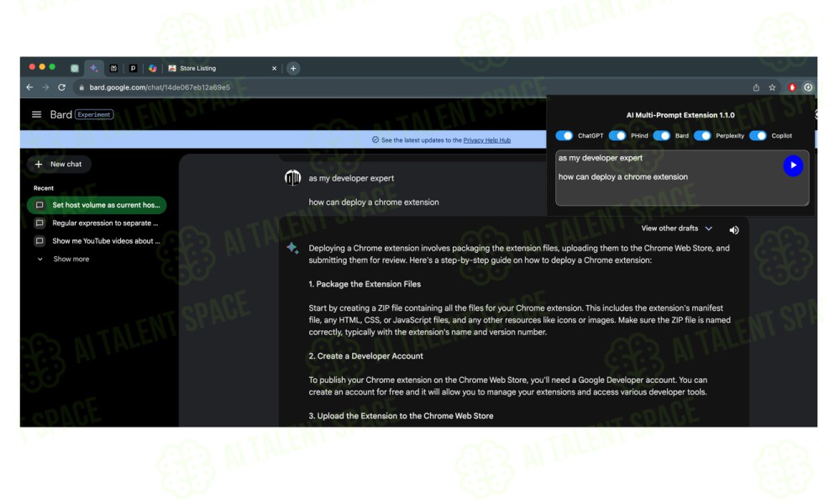Open the AI Multi-Prompt extension toolbar icon

coord(808,87)
